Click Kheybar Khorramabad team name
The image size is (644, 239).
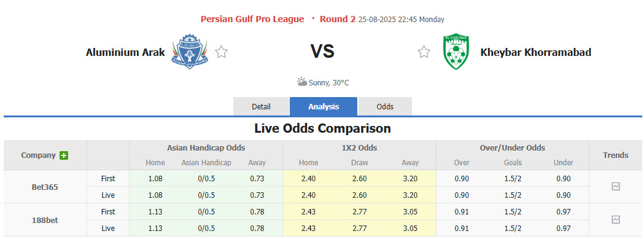click(535, 52)
